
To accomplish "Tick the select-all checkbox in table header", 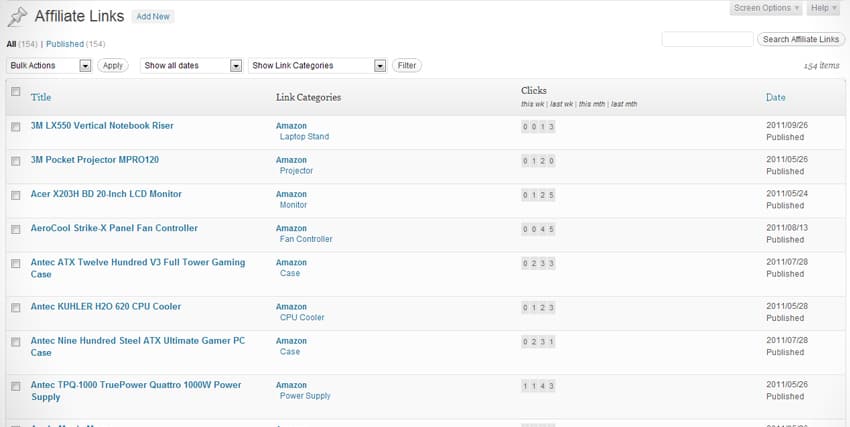I will [15, 92].
